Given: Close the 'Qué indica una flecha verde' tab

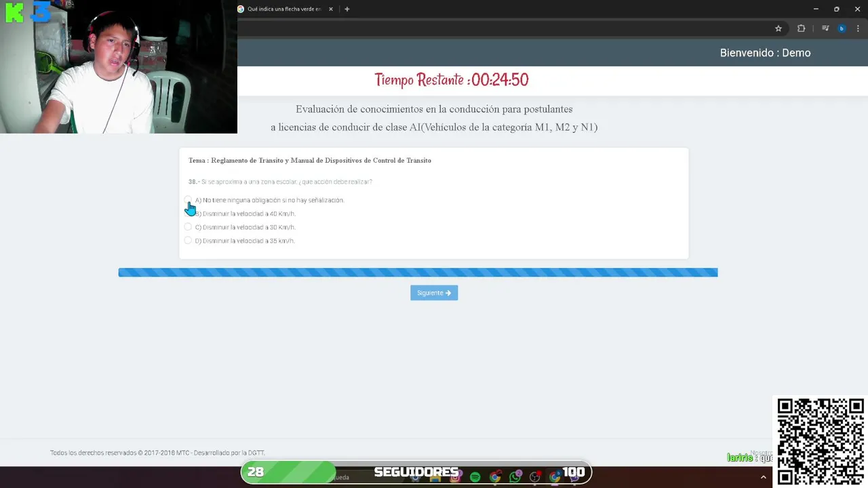Looking at the screenshot, I should coord(331,9).
